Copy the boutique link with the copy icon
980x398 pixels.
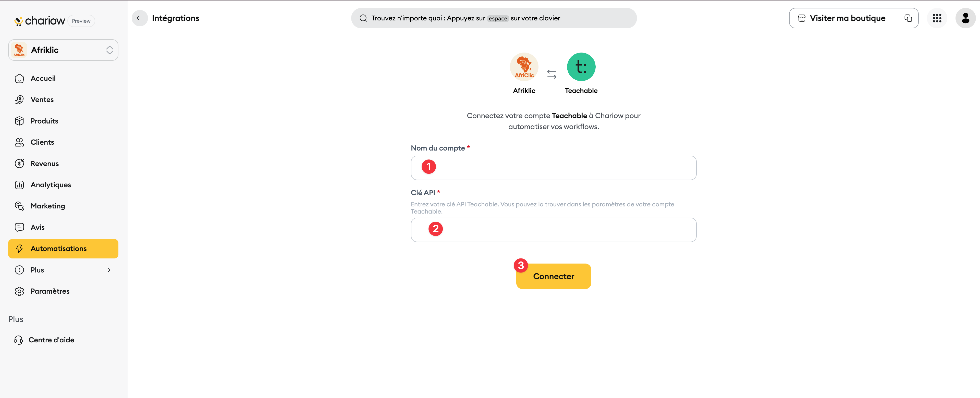click(908, 18)
